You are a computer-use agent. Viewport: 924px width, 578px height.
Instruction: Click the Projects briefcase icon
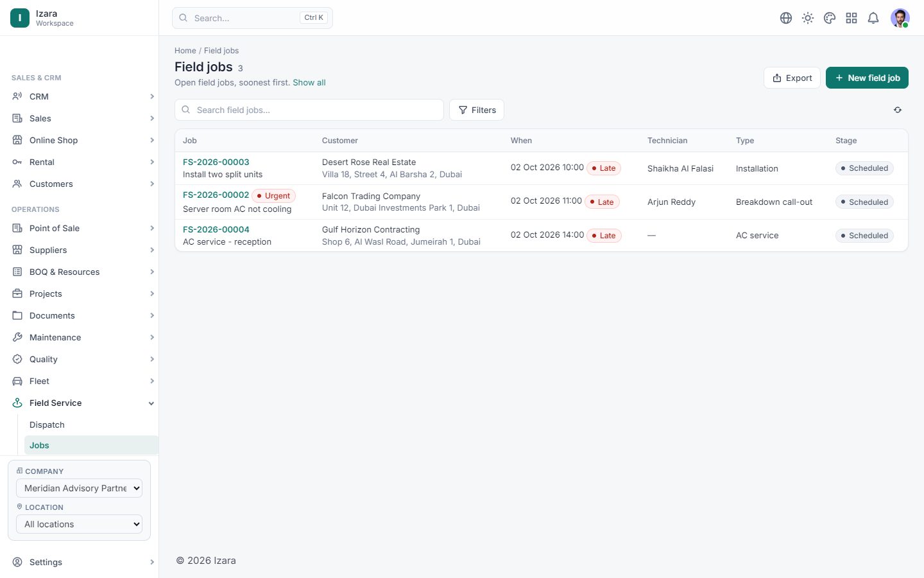click(17, 293)
